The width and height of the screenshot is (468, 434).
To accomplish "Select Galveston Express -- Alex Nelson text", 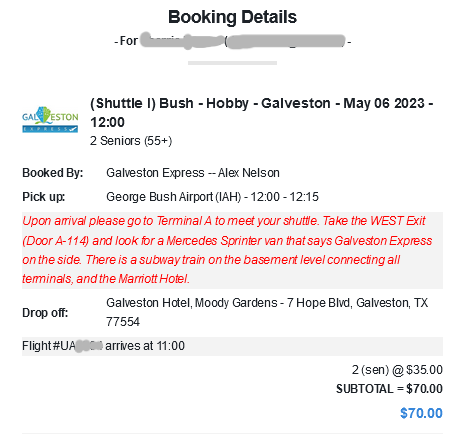I will 193,173.
